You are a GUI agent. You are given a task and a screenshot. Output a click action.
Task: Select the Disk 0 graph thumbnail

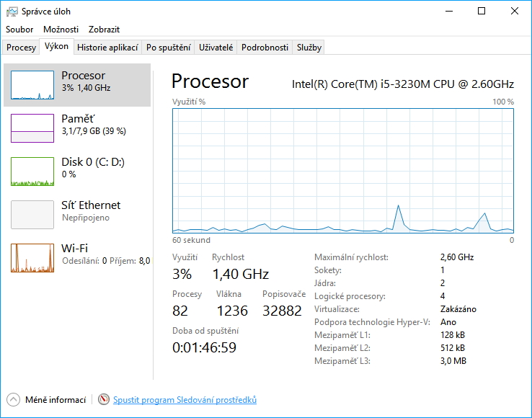point(32,172)
